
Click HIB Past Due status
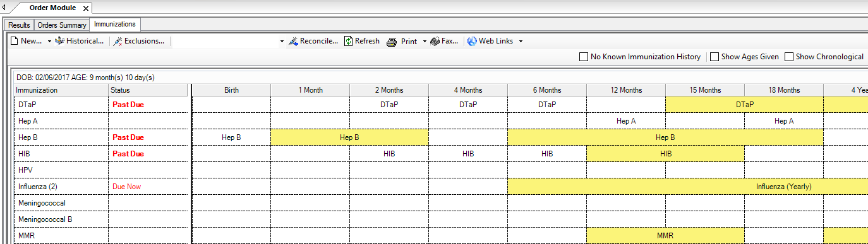[128, 154]
